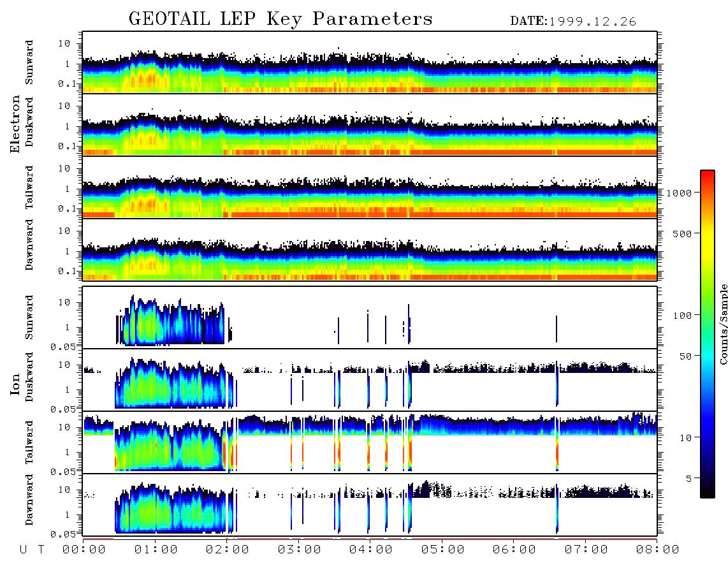
Task: Click the 10 tick of Electron Tailward axis
Action: click(x=64, y=168)
